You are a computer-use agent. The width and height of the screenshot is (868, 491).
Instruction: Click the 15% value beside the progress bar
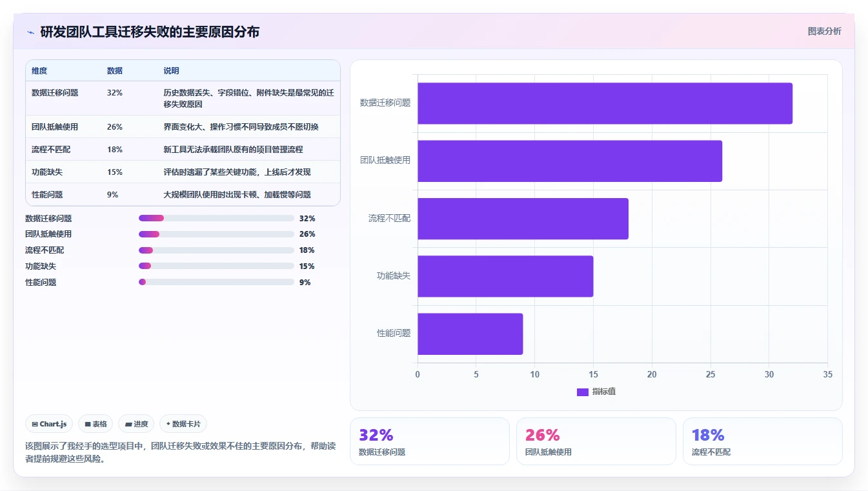[307, 266]
